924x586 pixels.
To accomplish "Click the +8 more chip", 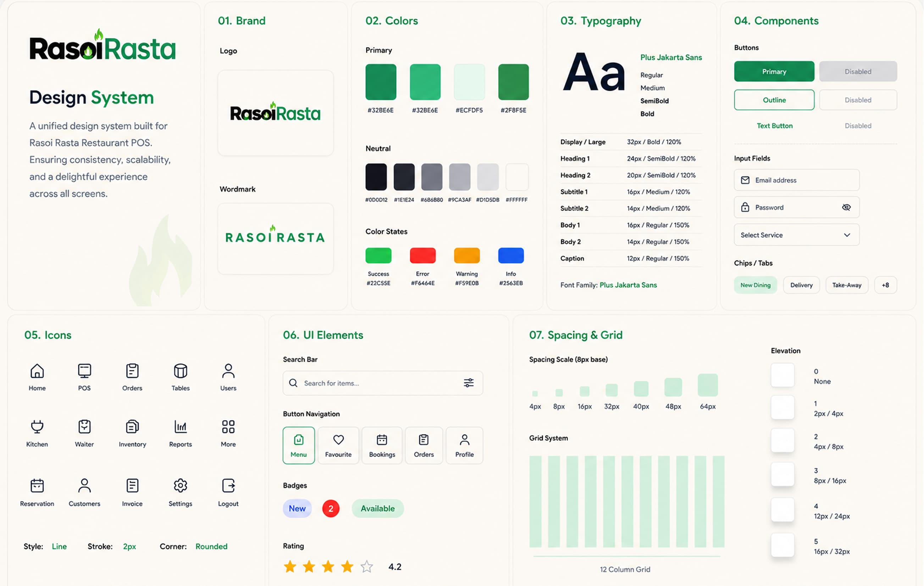I will [x=885, y=285].
